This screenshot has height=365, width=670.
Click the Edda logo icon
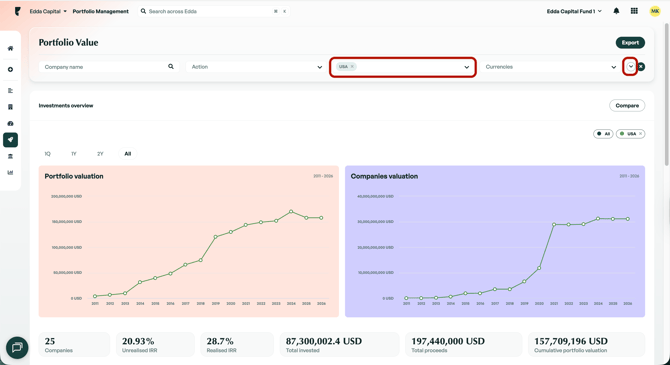(17, 12)
